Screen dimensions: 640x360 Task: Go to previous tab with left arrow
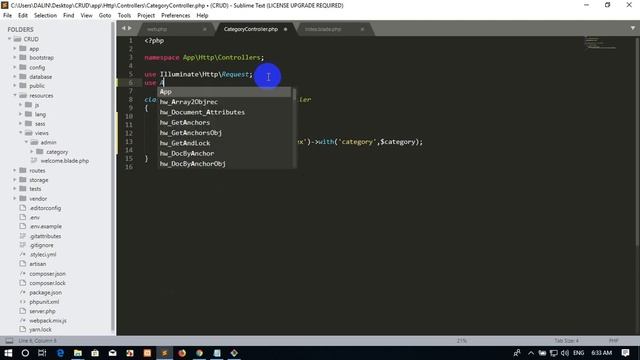123,28
